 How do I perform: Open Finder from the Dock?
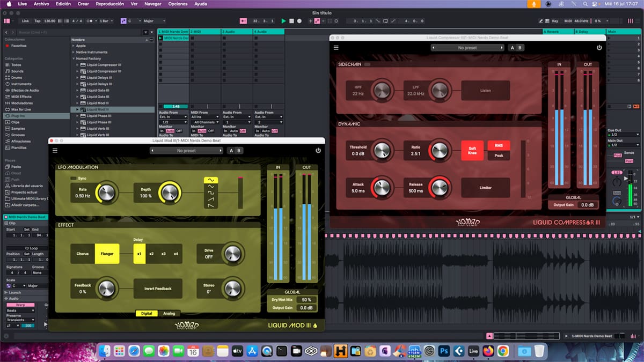coord(105,351)
